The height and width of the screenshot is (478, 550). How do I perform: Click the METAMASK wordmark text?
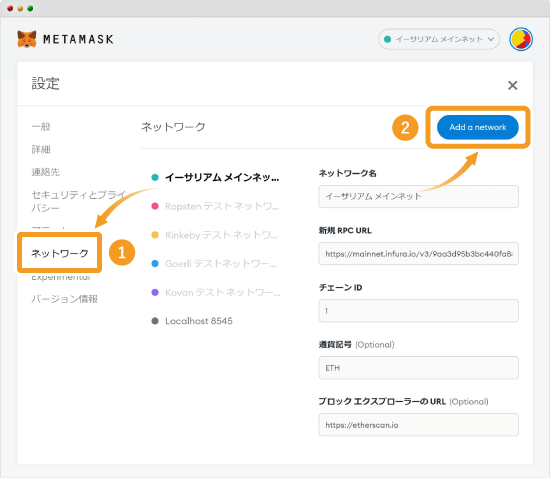78,39
